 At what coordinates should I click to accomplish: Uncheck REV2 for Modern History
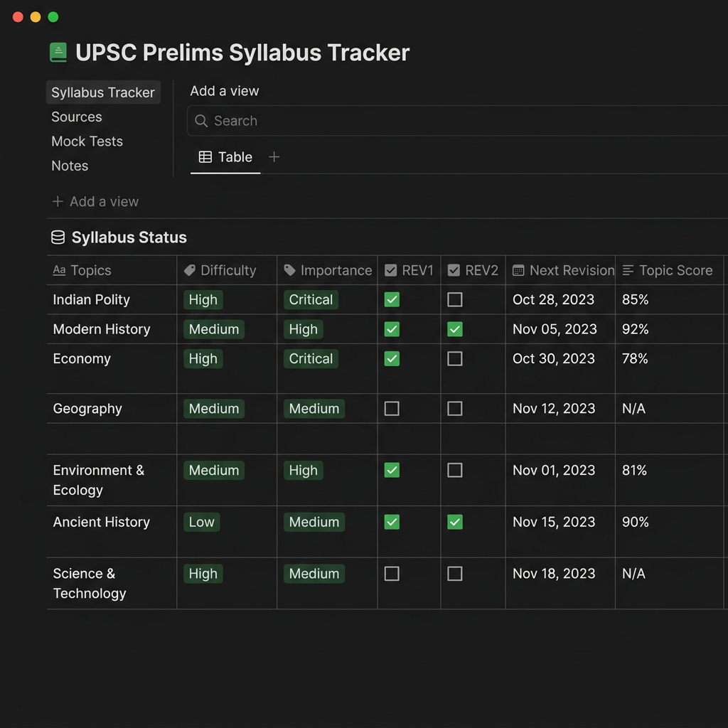coord(455,329)
